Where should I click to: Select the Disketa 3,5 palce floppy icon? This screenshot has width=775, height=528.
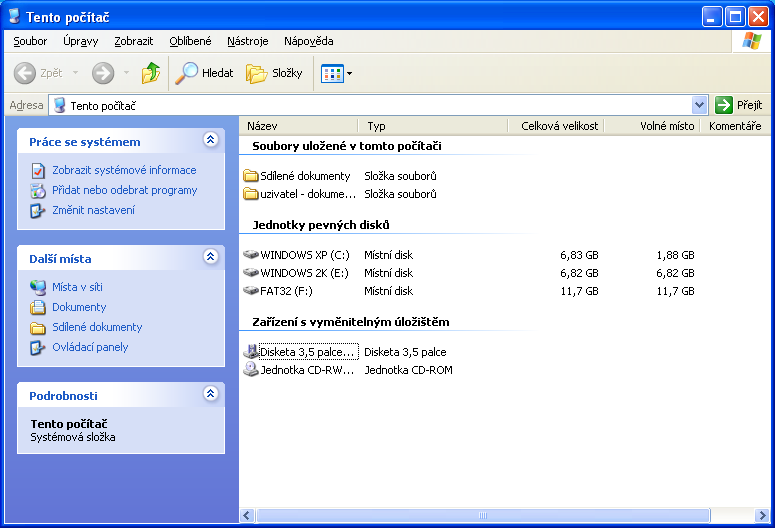(x=251, y=352)
